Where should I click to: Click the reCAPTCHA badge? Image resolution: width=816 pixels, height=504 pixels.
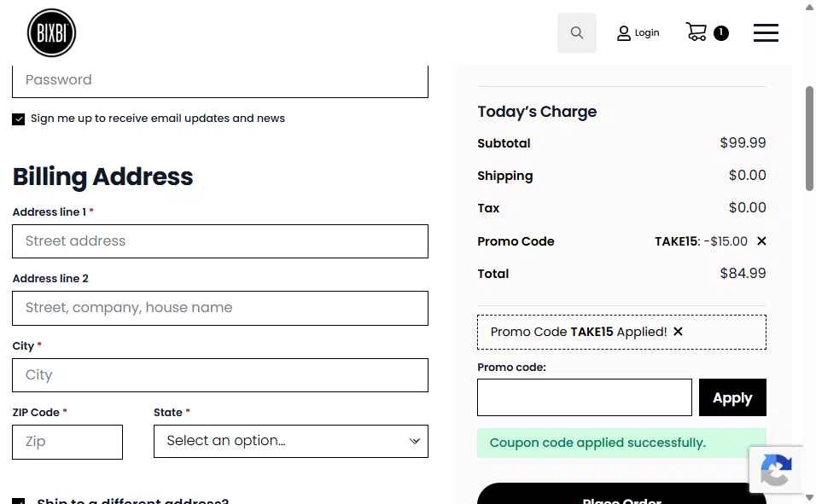(775, 469)
